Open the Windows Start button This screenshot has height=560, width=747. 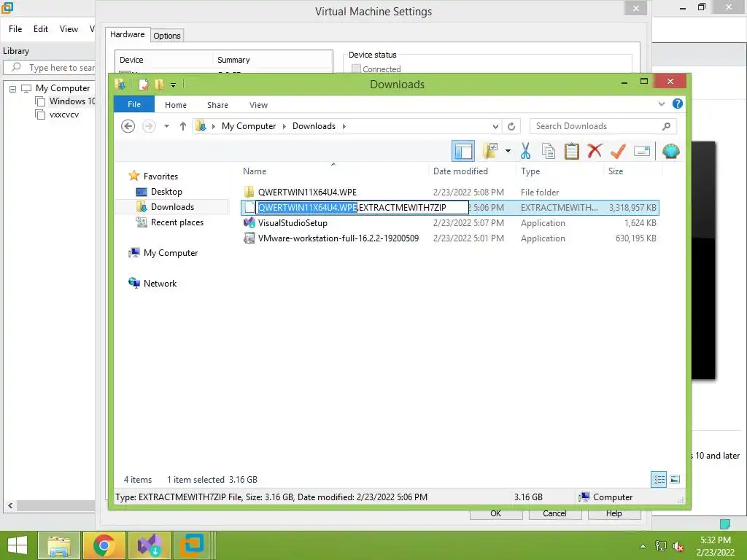(18, 545)
